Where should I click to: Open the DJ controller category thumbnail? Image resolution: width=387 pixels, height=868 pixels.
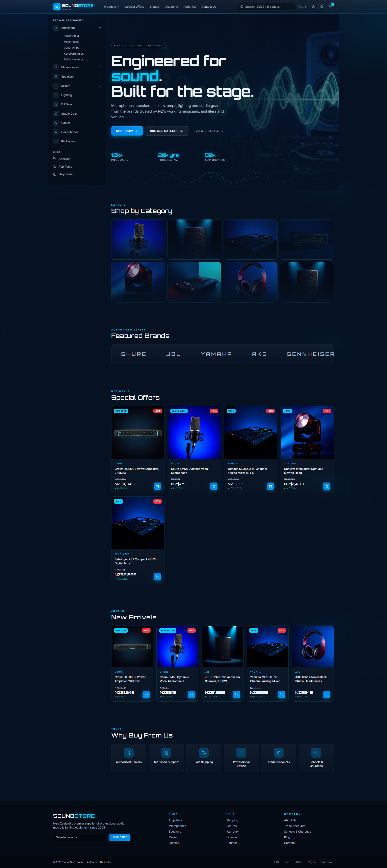click(195, 282)
